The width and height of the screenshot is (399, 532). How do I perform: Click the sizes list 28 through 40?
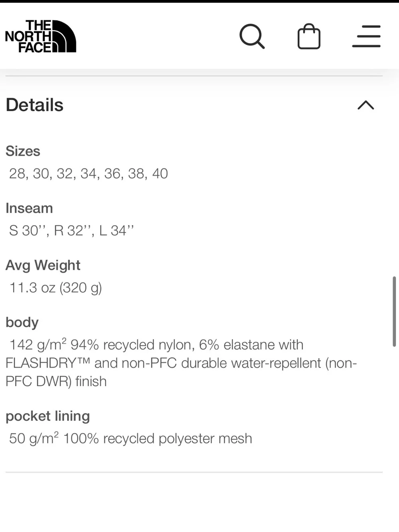[89, 174]
